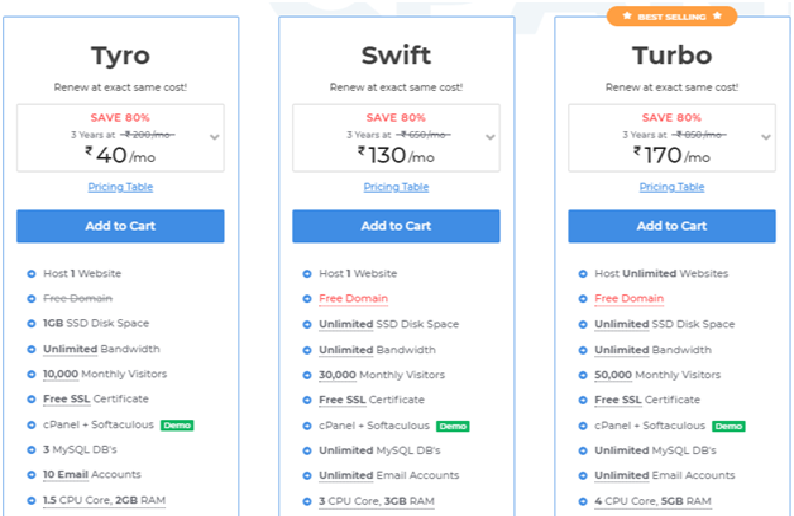
Task: Click the bullet icon beside Tyro's Free SSL Certificate
Action: coord(31,399)
